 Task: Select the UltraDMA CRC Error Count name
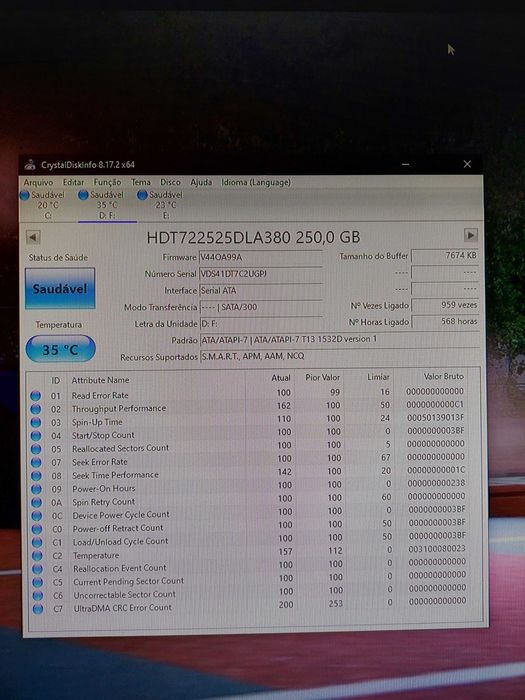[122, 608]
